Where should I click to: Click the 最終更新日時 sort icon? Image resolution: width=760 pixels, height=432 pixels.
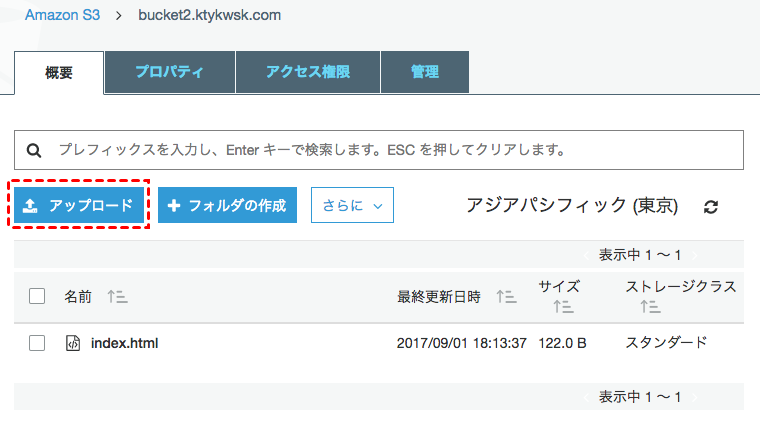(x=506, y=297)
